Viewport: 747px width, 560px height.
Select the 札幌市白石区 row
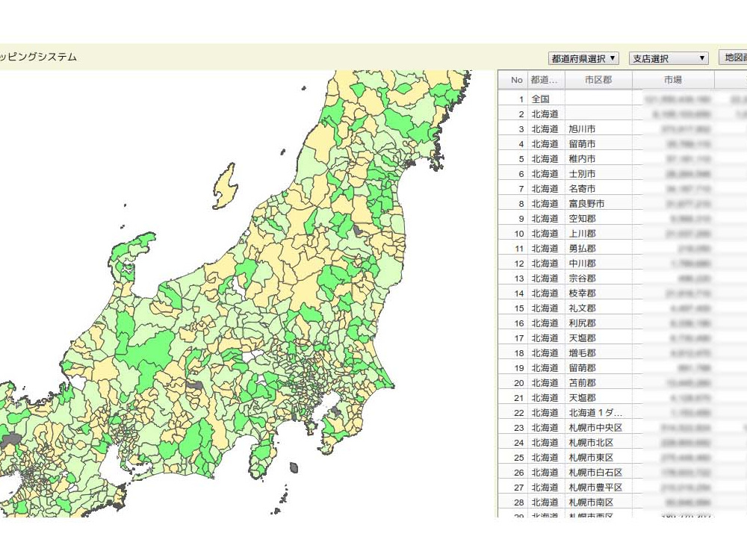click(x=622, y=473)
